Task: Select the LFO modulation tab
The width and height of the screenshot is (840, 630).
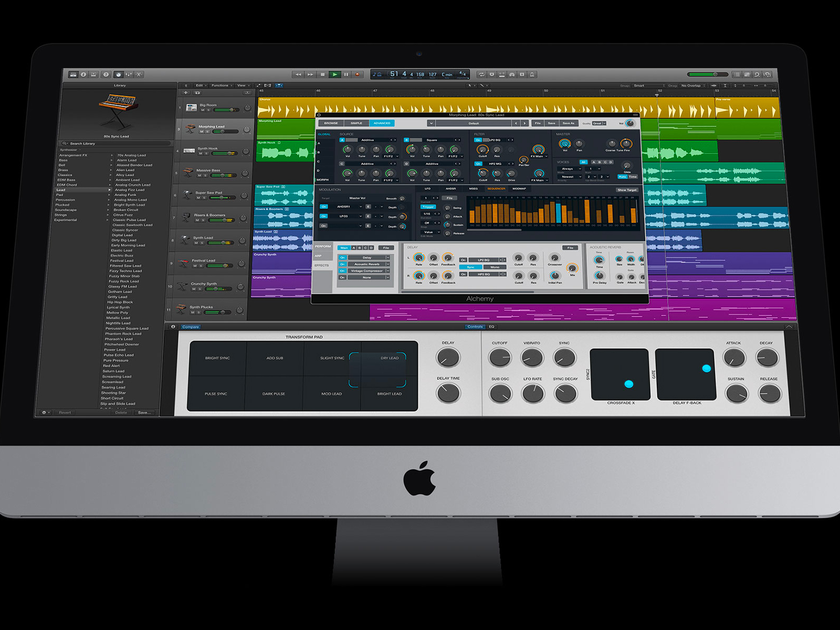Action: click(427, 188)
